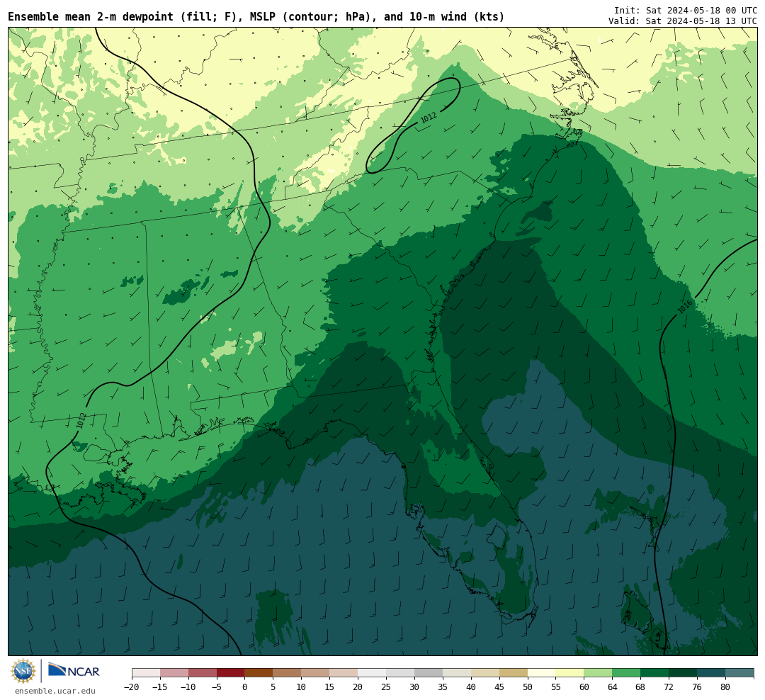765x700 pixels.
Task: Click the legend swatch starting at 5
Action: point(288,673)
